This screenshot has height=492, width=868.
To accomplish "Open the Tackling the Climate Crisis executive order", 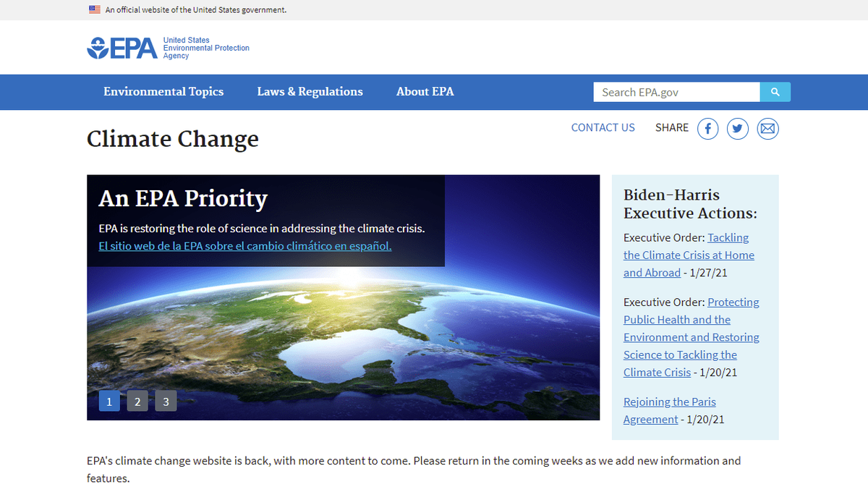I will point(689,255).
